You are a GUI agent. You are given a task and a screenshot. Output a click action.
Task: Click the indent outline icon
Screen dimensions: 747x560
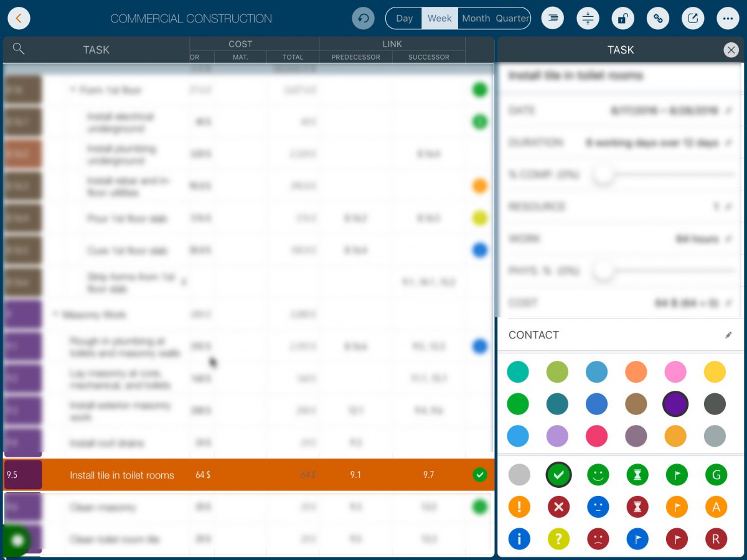click(552, 19)
